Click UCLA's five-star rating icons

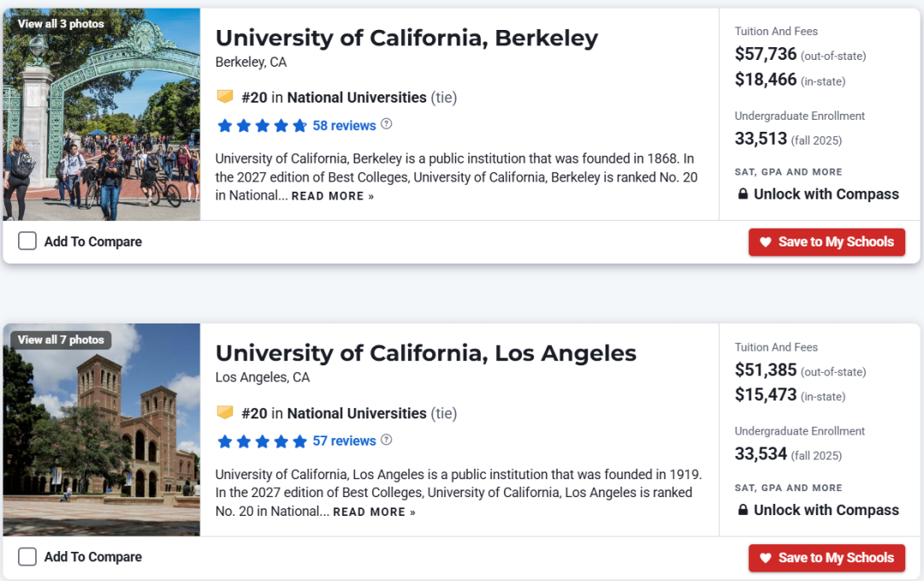pyautogui.click(x=263, y=442)
